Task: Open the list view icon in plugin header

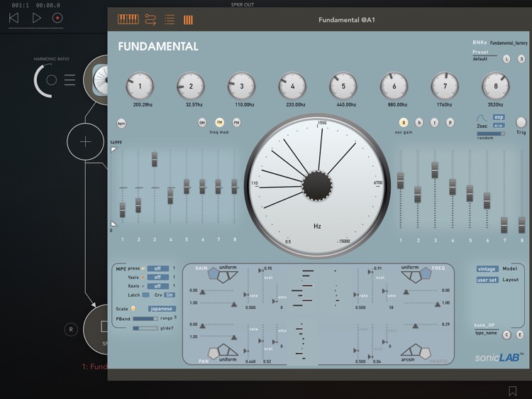Action: click(x=170, y=20)
